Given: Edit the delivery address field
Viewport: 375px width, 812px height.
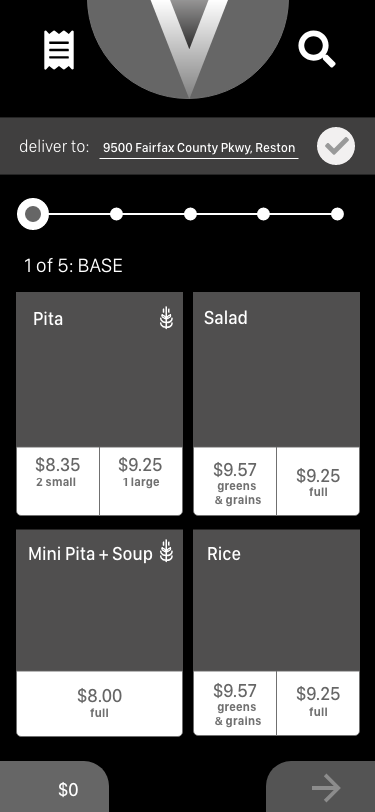Looking at the screenshot, I should point(199,148).
